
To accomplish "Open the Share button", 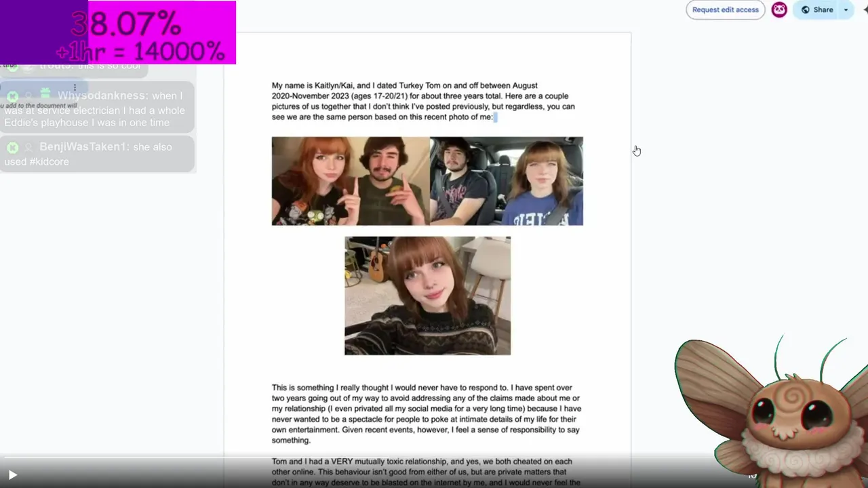I will (x=817, y=9).
